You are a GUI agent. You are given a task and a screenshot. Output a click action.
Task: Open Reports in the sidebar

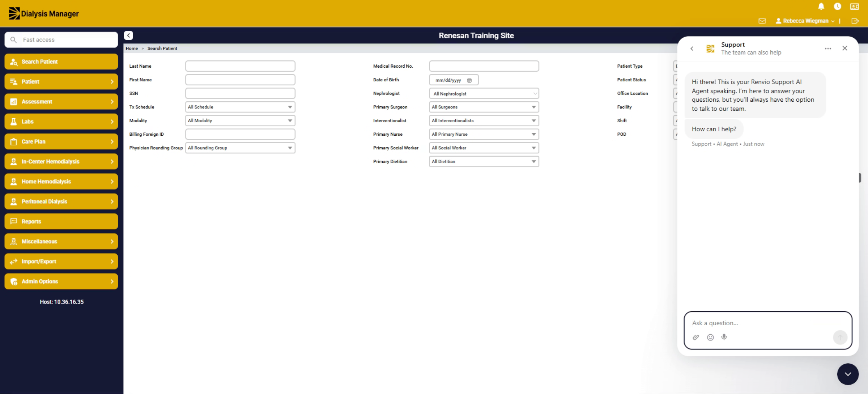pos(61,221)
